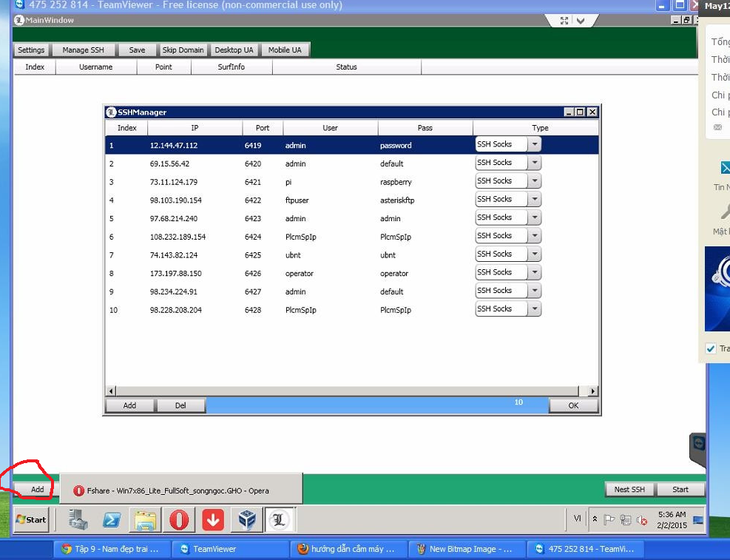Click the SSHManager horizontal scrollbar track

347,391
